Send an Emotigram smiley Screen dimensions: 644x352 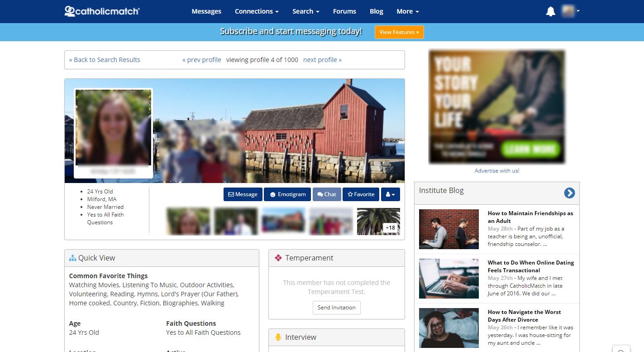tap(287, 194)
